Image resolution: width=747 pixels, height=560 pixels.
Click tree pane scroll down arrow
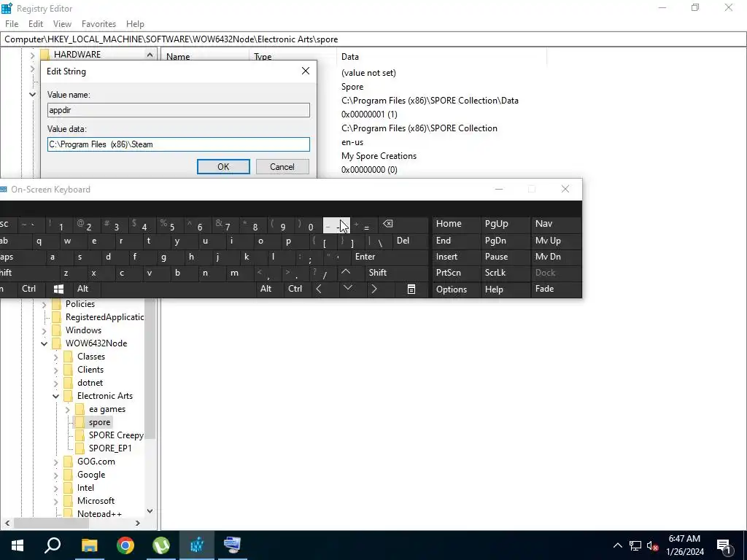(x=150, y=511)
